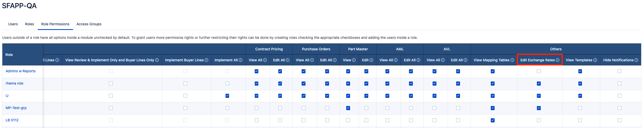This screenshot has width=644, height=128.
Task: Switch to the Users tab
Action: (x=13, y=24)
